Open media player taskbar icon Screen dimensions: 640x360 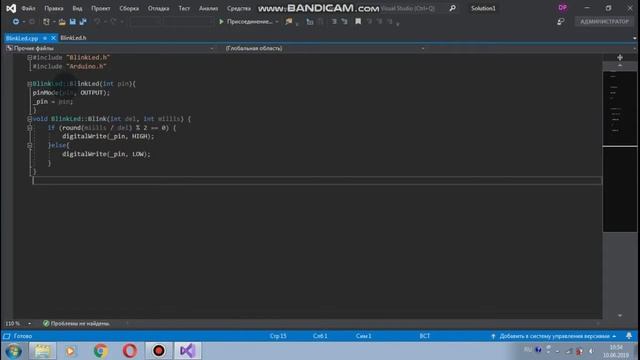tap(70, 351)
